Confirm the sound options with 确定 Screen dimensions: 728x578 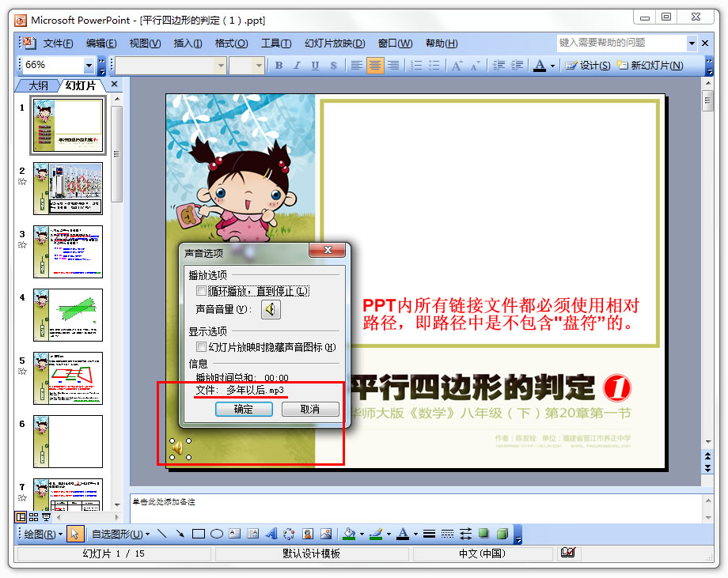pyautogui.click(x=244, y=410)
